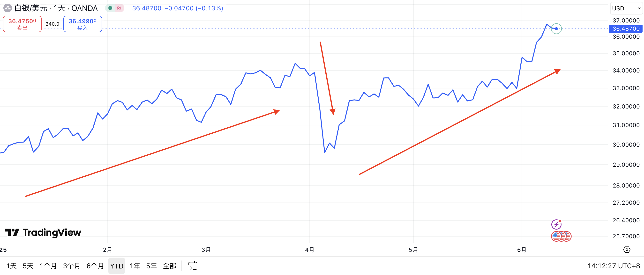
Task: Click the 白银/美元 symbol title
Action: pyautogui.click(x=31, y=8)
